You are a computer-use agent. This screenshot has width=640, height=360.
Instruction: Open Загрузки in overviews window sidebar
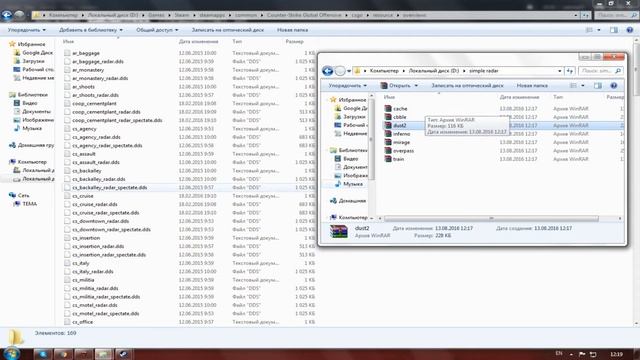pos(29,61)
